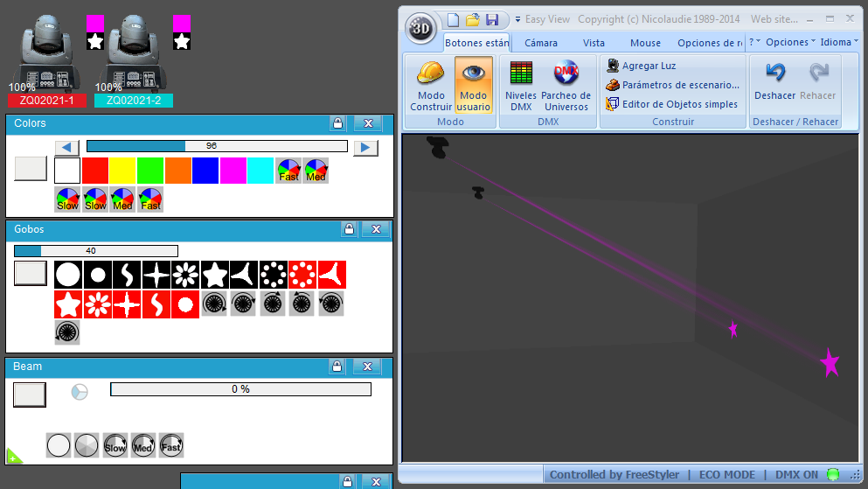Expand the Opciones dropdown menu

click(790, 42)
